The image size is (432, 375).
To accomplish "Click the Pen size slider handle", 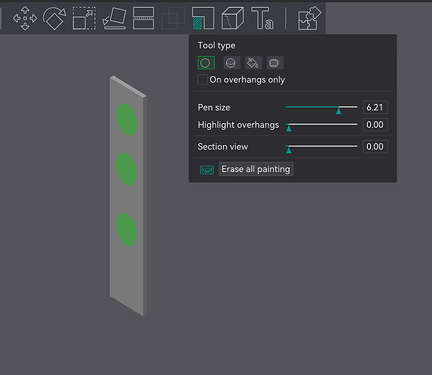I will [338, 110].
